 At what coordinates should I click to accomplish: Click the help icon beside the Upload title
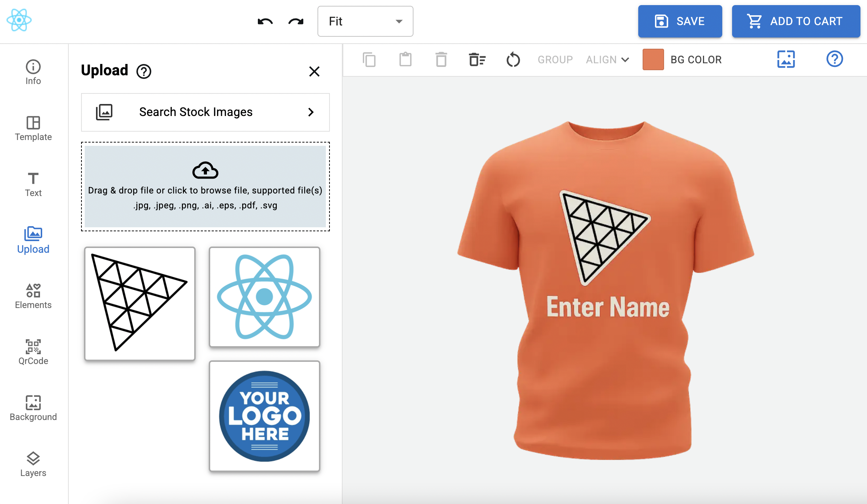[144, 72]
